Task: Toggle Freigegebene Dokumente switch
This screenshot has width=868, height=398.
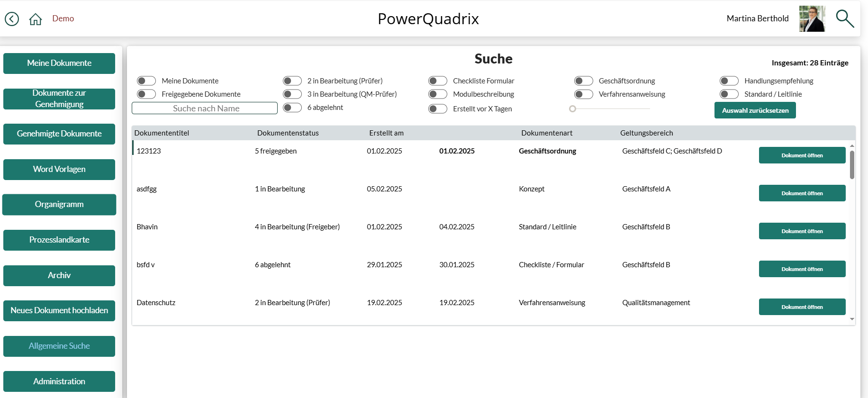Action: click(146, 94)
